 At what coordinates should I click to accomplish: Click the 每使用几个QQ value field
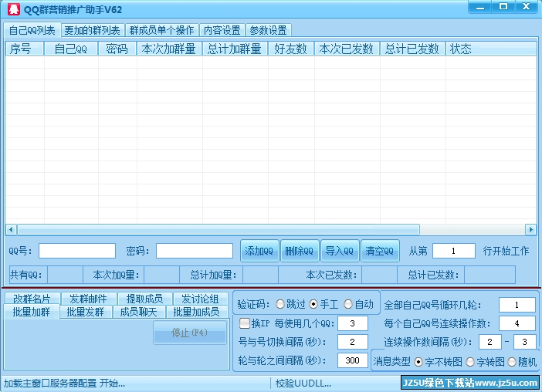click(353, 323)
